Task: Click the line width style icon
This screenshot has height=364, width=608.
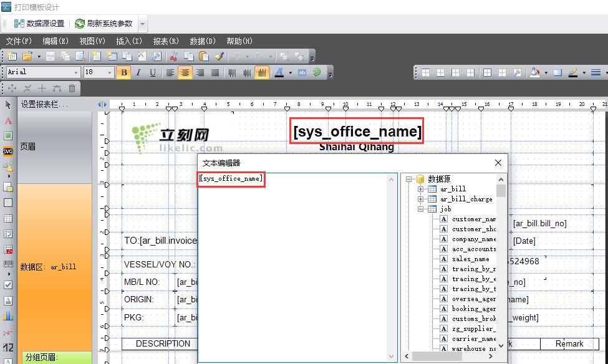Action: tap(596, 72)
